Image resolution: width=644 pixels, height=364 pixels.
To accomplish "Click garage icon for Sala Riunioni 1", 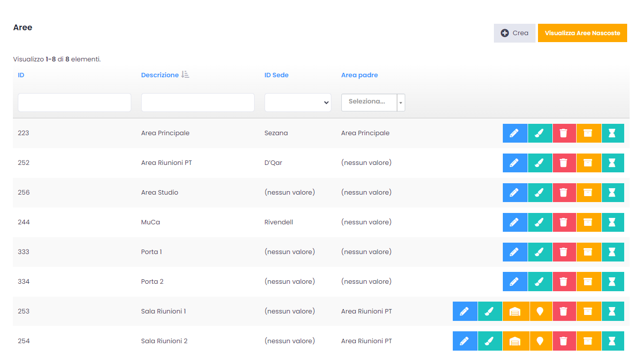I will (515, 312).
